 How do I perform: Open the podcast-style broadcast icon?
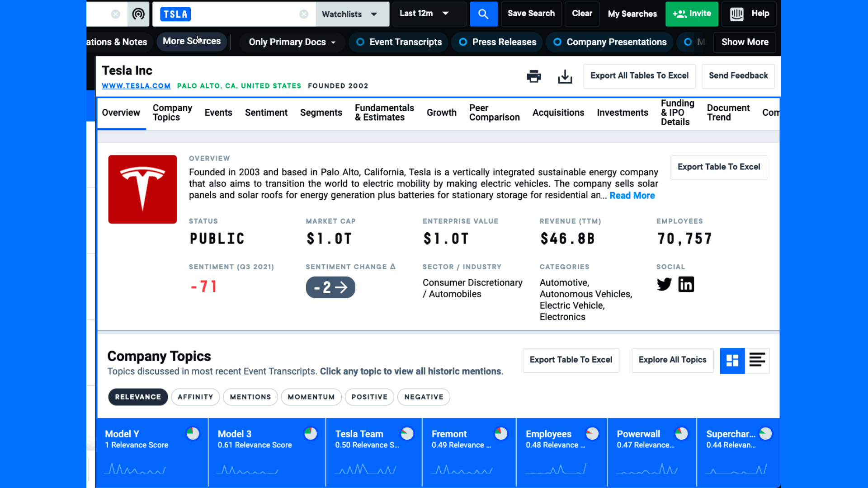138,14
